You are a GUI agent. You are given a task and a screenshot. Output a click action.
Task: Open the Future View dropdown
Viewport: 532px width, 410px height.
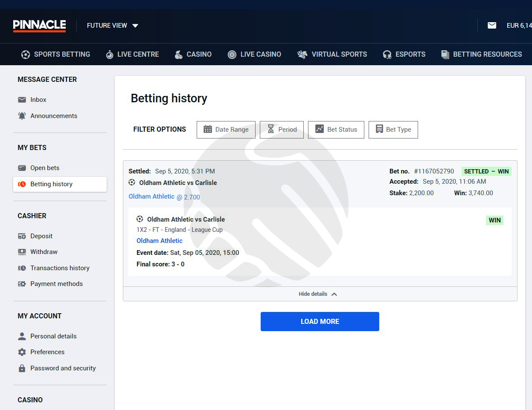point(113,26)
